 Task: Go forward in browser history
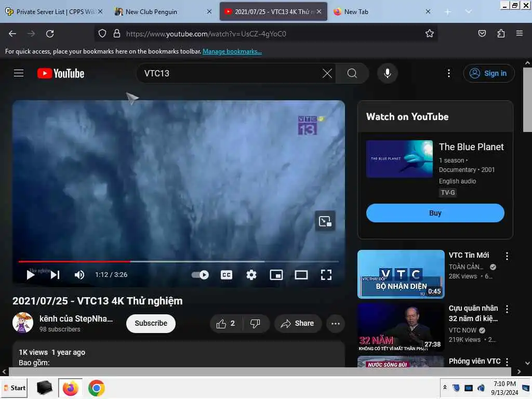(x=31, y=34)
